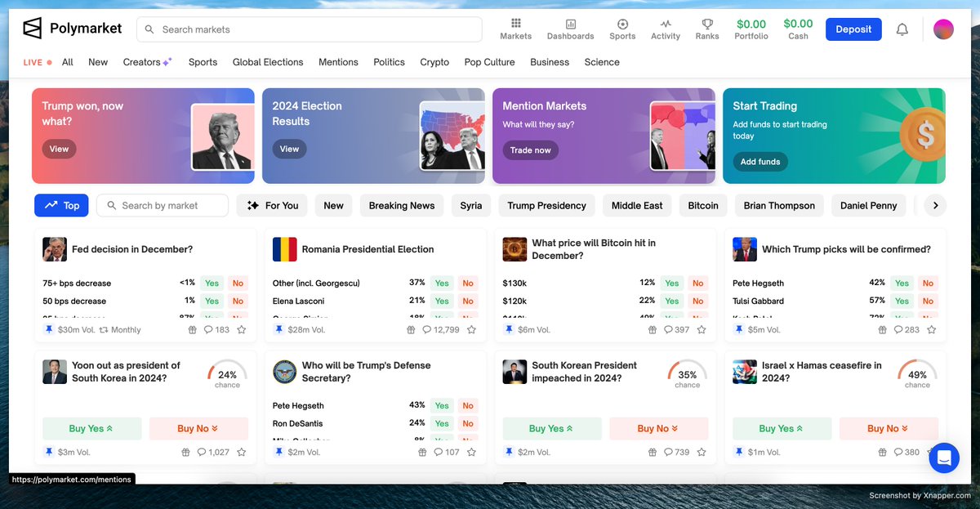Focus the Search markets field
This screenshot has width=980, height=509.
(x=310, y=29)
